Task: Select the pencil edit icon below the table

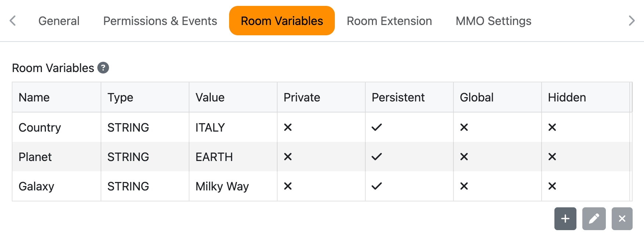Action: (x=594, y=219)
